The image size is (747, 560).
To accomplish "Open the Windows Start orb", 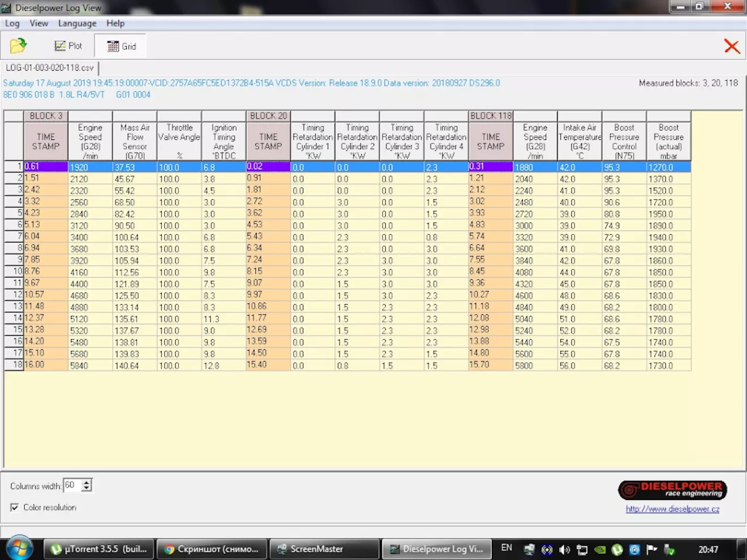I will (19, 548).
